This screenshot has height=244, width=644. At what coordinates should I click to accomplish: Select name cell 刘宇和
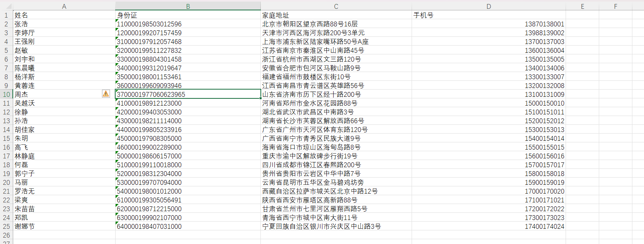(x=64, y=59)
